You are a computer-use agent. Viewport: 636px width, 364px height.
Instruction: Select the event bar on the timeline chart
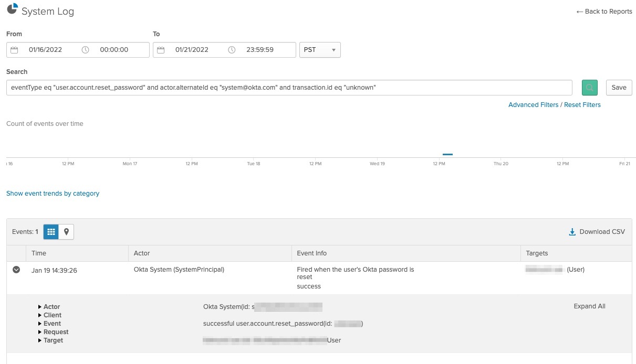tap(447, 154)
